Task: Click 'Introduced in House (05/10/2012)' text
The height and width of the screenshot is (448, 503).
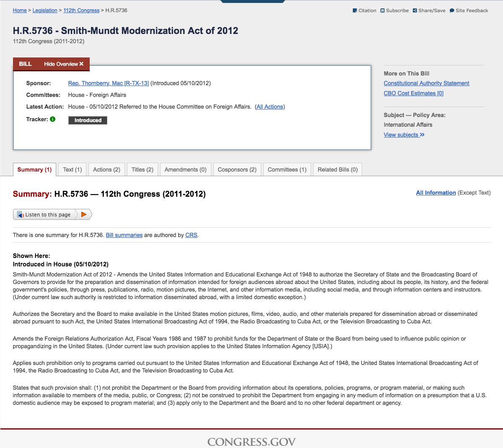Action: pyautogui.click(x=61, y=264)
